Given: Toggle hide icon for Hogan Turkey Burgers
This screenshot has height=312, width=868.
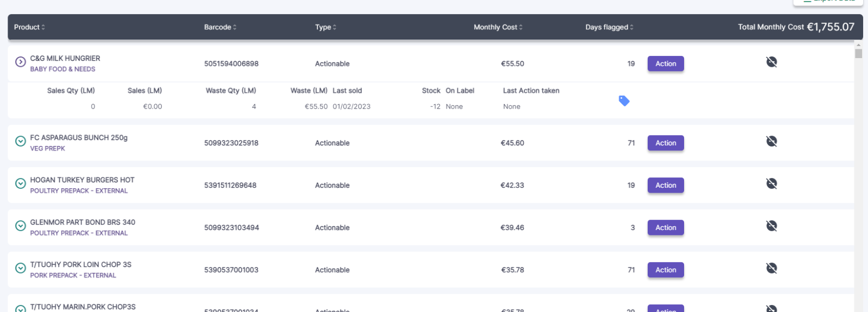Looking at the screenshot, I should tap(771, 183).
